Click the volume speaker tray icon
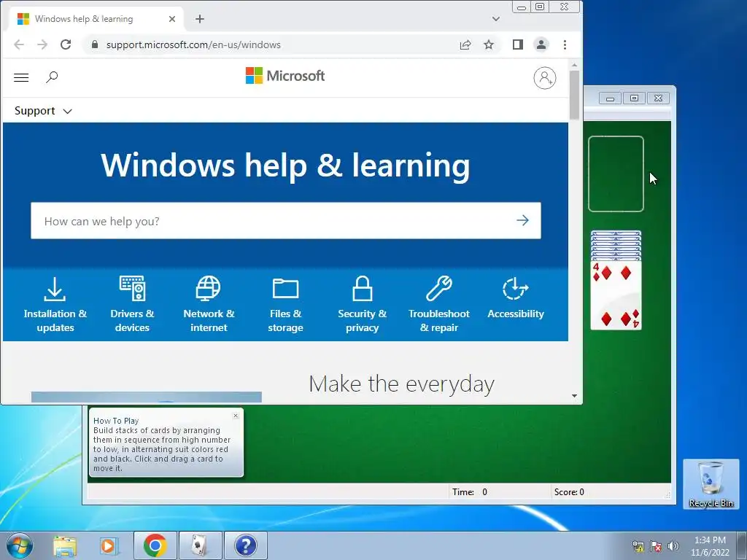The image size is (747, 560). tap(673, 546)
